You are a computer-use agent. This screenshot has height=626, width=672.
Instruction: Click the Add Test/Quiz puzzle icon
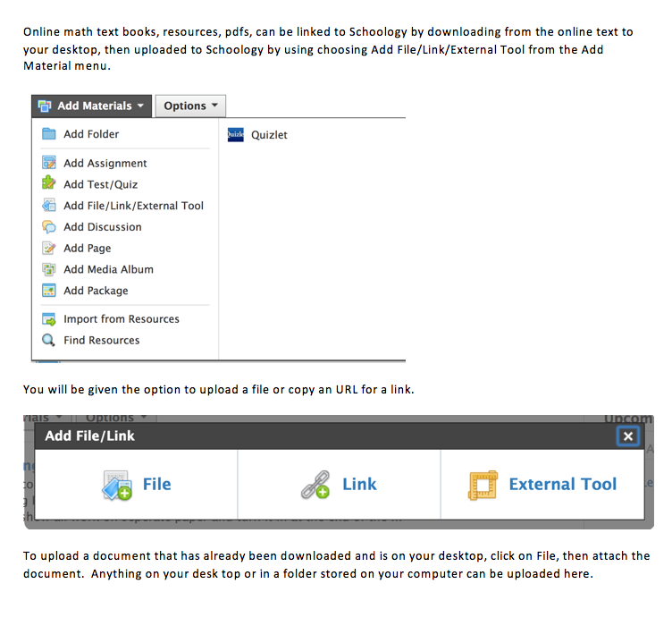49,183
